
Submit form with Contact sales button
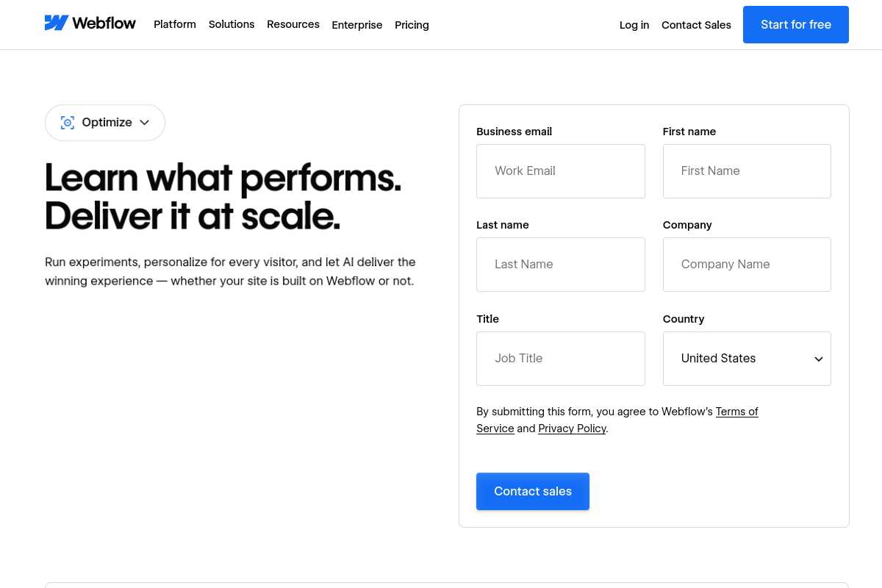pyautogui.click(x=533, y=491)
